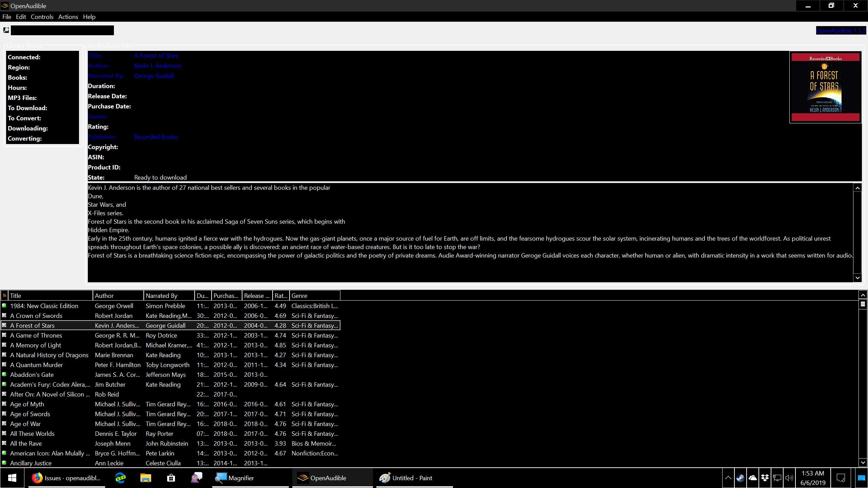Open the Controls menu
This screenshot has height=488, width=868.
point(42,17)
